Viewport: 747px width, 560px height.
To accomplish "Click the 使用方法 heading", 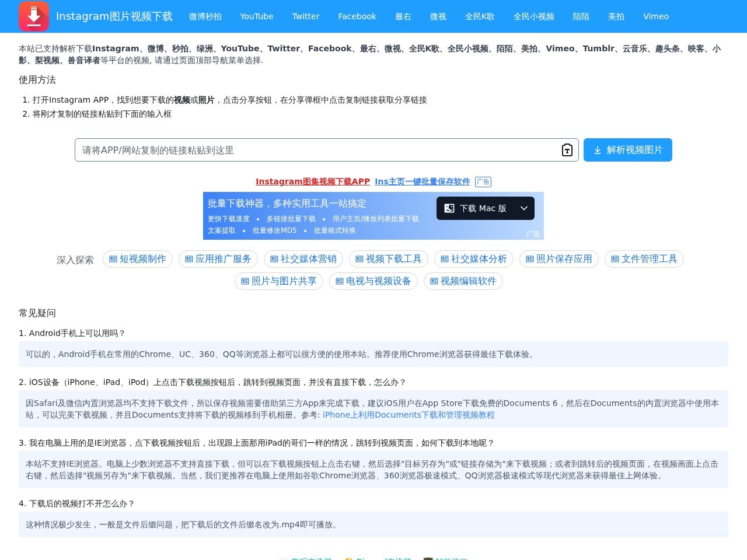I will (x=37, y=80).
